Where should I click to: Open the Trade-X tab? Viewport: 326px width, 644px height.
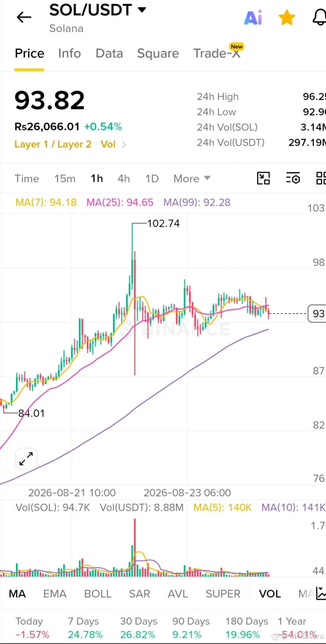pos(217,53)
